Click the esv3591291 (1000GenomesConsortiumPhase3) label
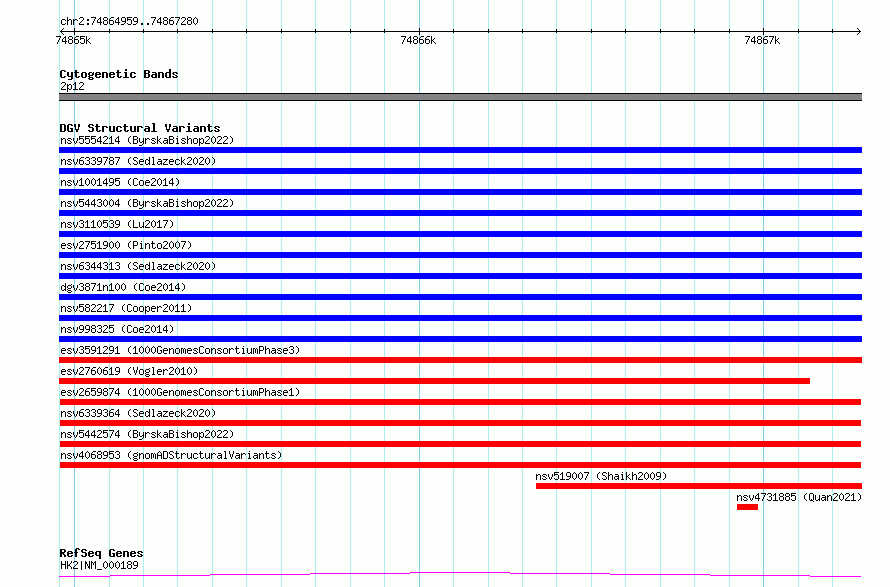Screen dimensions: 890x587 (x=180, y=350)
